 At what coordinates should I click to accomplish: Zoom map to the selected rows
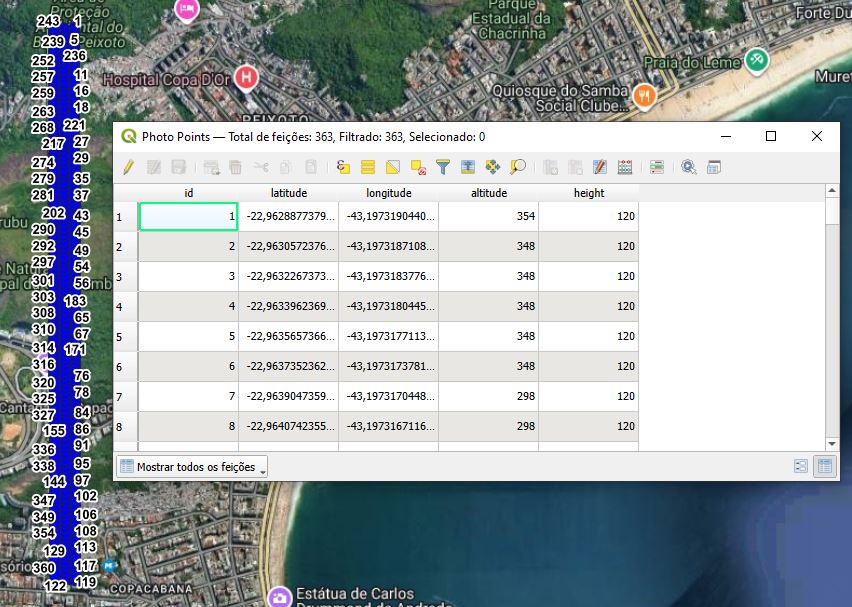click(517, 168)
